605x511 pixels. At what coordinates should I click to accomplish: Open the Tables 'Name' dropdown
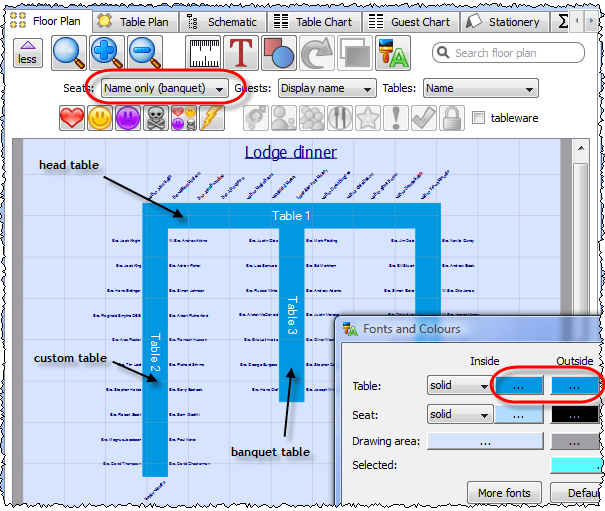pyautogui.click(x=480, y=88)
